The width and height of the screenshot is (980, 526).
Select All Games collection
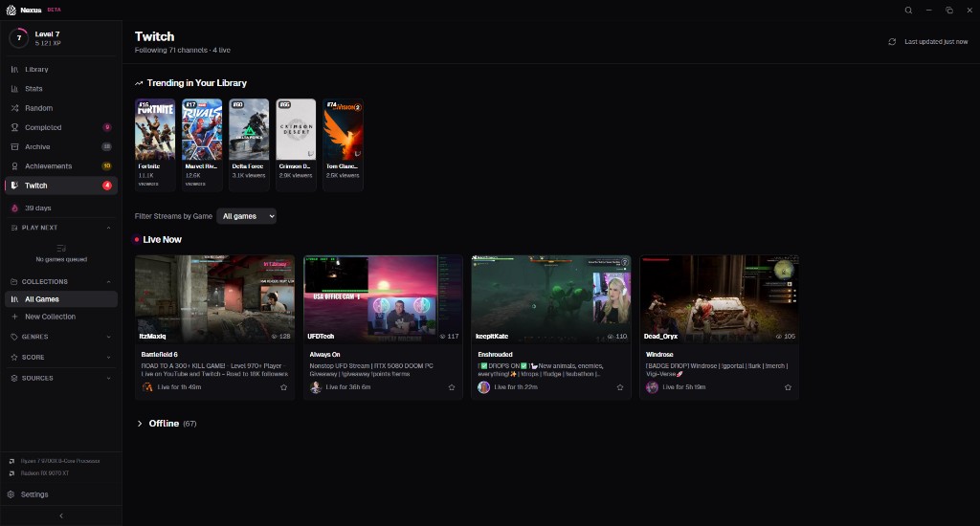click(x=60, y=299)
